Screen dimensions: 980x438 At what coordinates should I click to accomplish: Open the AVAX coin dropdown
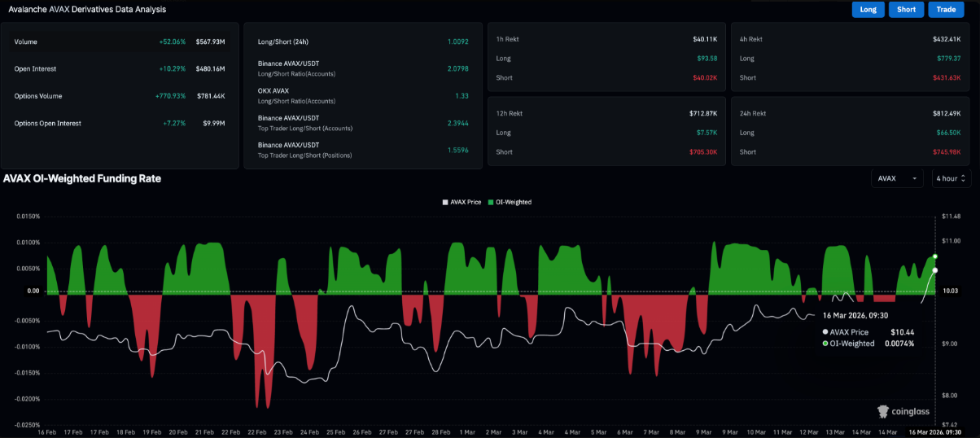click(x=897, y=178)
